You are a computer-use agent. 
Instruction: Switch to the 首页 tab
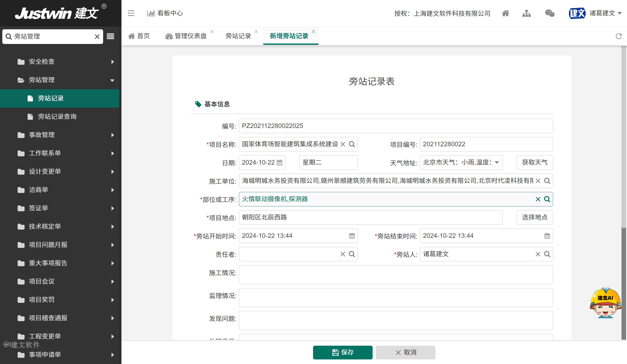pyautogui.click(x=139, y=36)
